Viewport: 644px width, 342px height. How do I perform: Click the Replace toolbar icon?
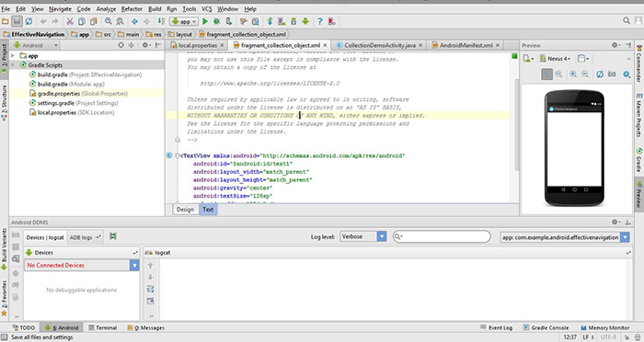[x=120, y=21]
